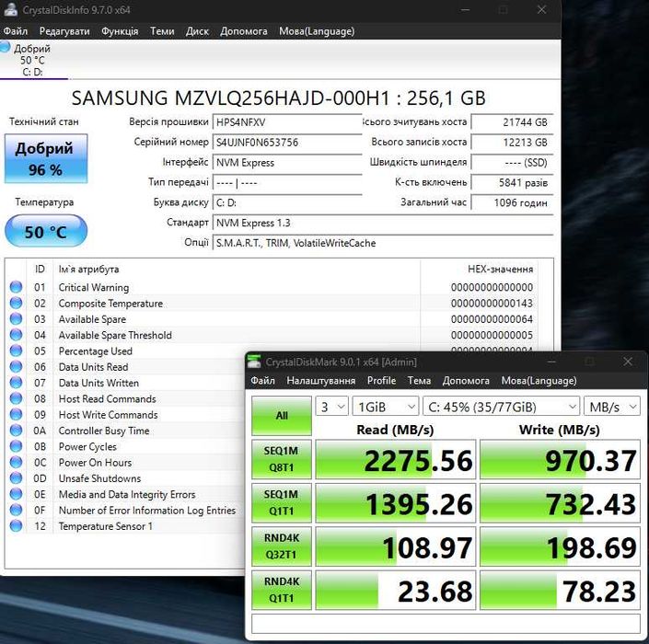Screen dimensions: 649x644
Task: Open the Диск menu
Action: pyautogui.click(x=197, y=31)
